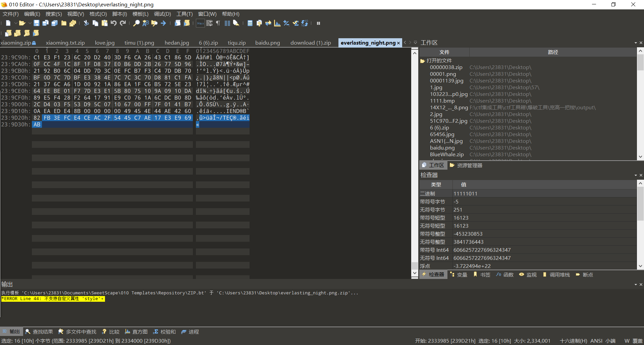Open the 校验和 bottom tab

pyautogui.click(x=164, y=332)
